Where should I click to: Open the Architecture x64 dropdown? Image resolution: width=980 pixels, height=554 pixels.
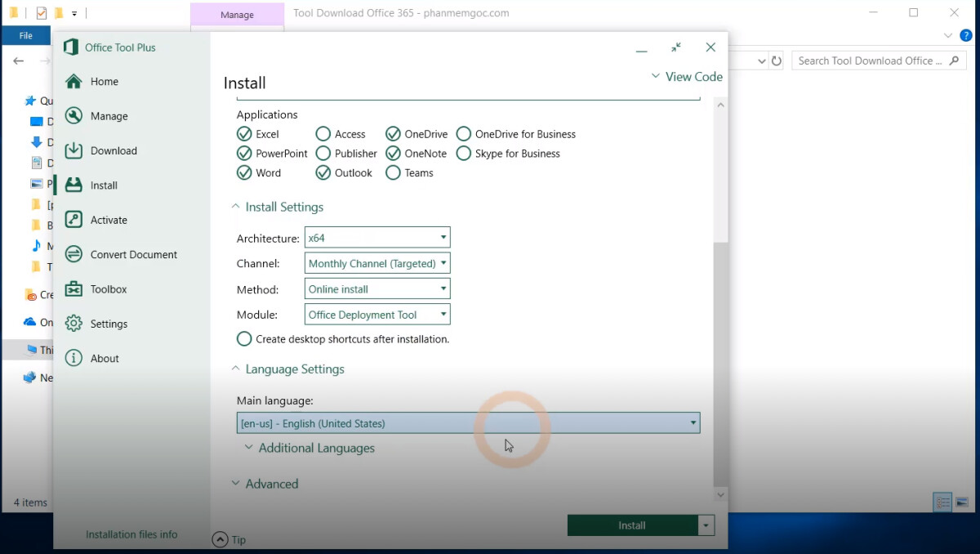point(377,238)
